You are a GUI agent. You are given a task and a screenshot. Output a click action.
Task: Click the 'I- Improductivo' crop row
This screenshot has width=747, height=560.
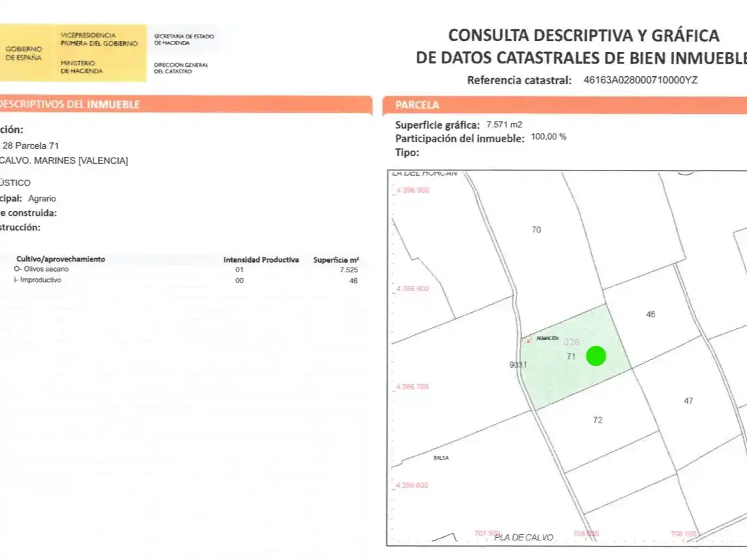tap(186, 280)
